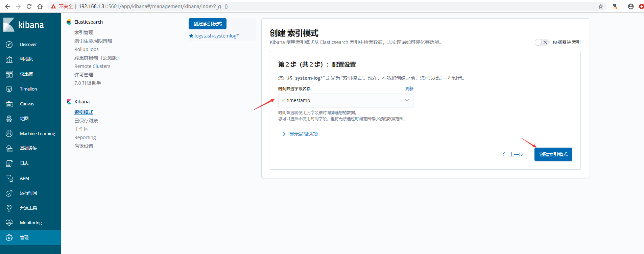The height and width of the screenshot is (254, 644).
Task: Open the Canvas icon
Action: pos(9,104)
